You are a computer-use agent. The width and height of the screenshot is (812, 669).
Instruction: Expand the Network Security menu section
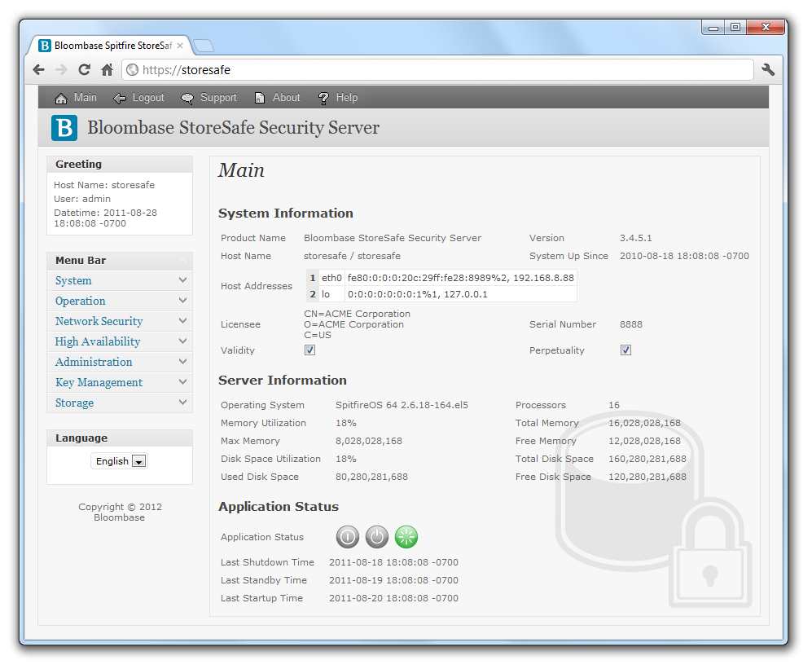click(120, 321)
